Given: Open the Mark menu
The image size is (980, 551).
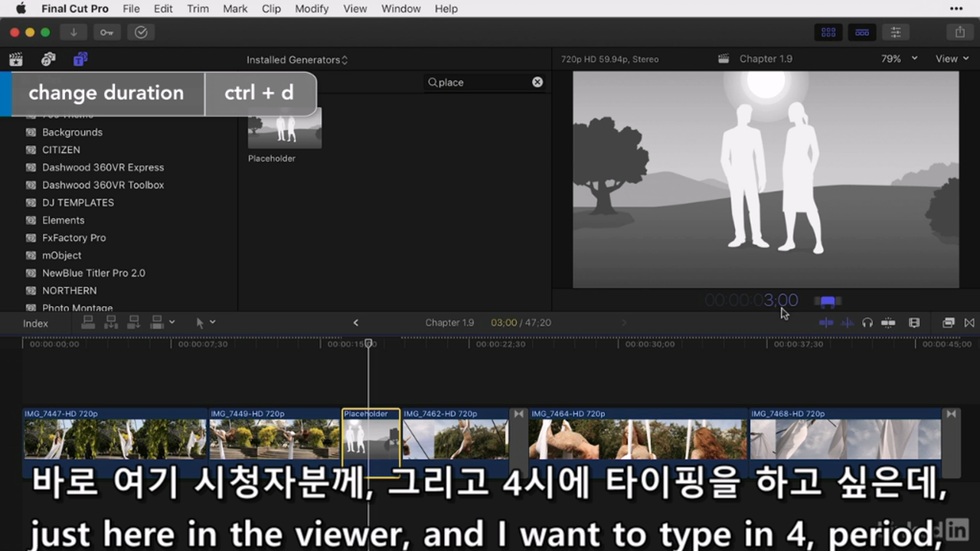Looking at the screenshot, I should [235, 9].
